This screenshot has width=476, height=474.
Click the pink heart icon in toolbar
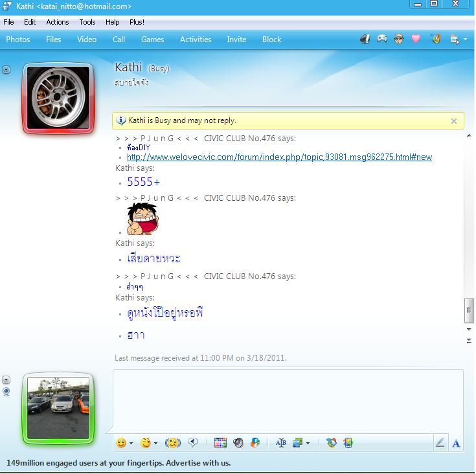click(x=416, y=39)
